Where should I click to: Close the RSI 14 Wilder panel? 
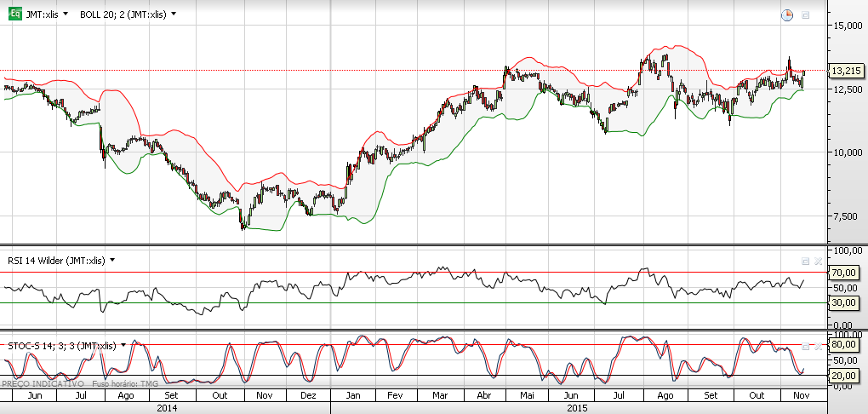pyautogui.click(x=818, y=261)
